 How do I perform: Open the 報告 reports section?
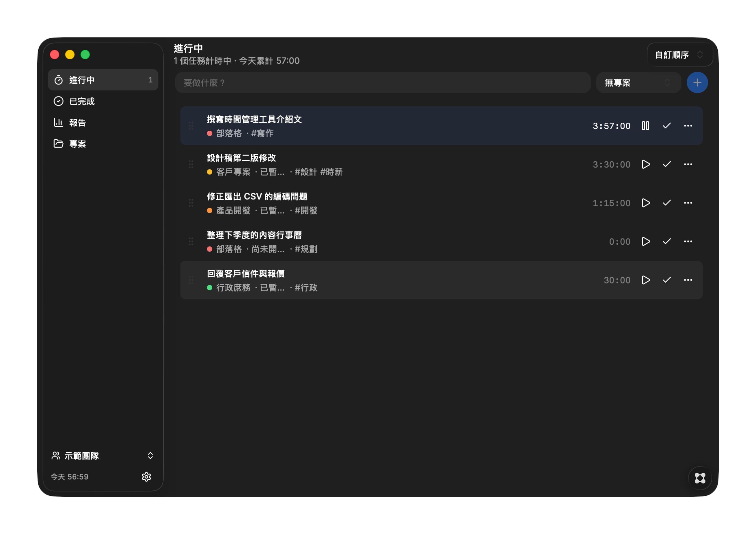(x=103, y=122)
